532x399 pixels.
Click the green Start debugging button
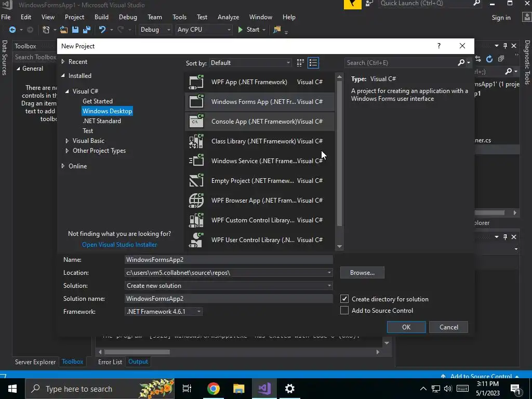[x=249, y=30]
